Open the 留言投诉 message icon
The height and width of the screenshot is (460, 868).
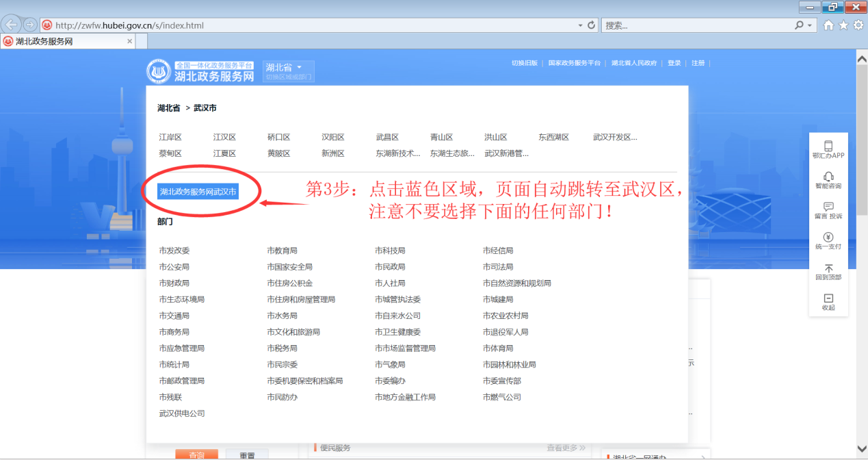point(828,207)
